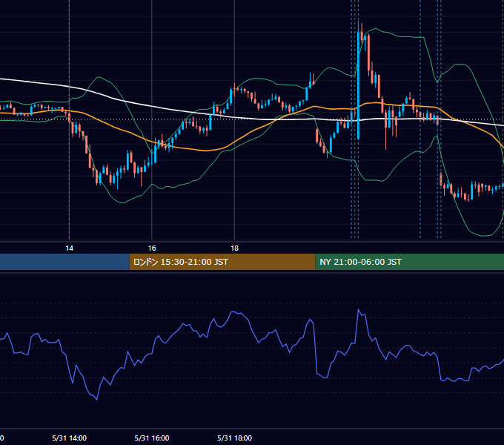This screenshot has width=504, height=445.
Task: Click the 18 hour label on the time axis
Action: (x=235, y=248)
